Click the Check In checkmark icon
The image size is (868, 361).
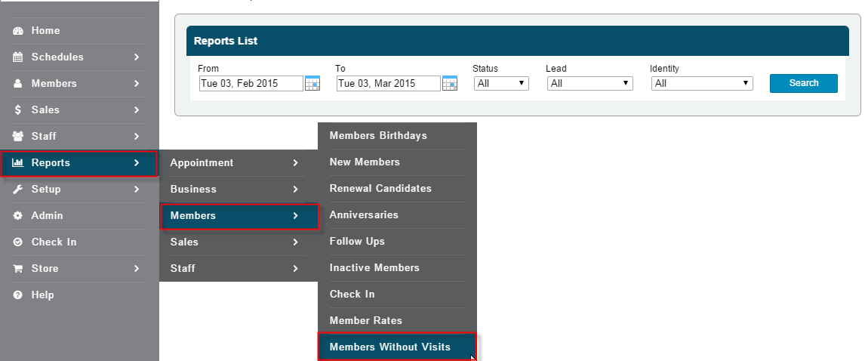click(x=18, y=242)
